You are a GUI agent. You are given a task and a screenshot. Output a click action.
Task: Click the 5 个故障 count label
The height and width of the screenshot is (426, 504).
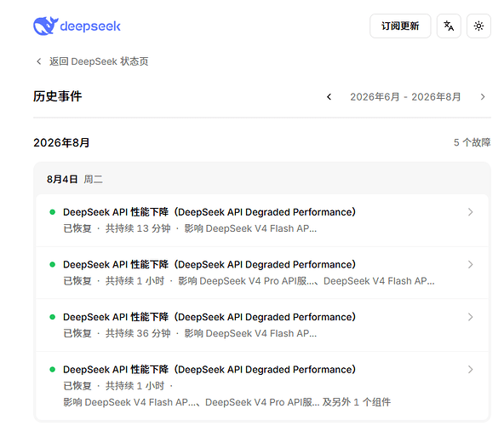pyautogui.click(x=472, y=142)
